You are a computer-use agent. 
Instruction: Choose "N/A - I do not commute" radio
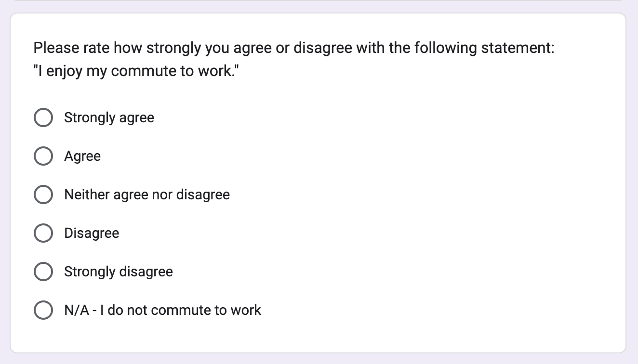[43, 310]
